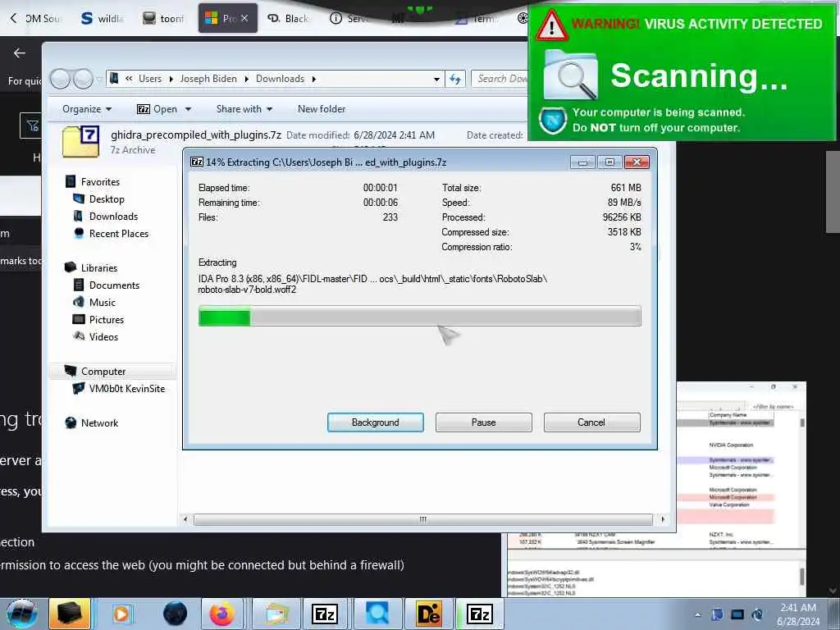This screenshot has width=840, height=630.
Task: Click the Network globe icon
Action: [x=71, y=422]
